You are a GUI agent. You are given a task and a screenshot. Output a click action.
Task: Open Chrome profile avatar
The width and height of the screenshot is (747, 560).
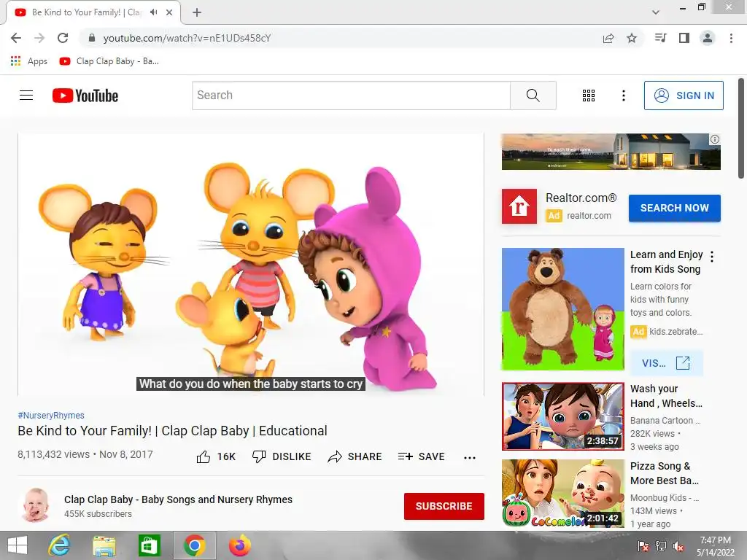[x=708, y=38]
